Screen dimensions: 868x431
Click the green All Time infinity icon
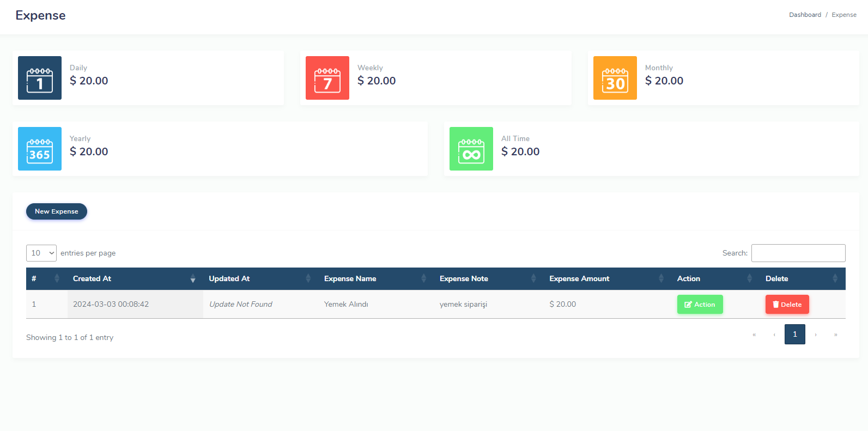click(471, 149)
